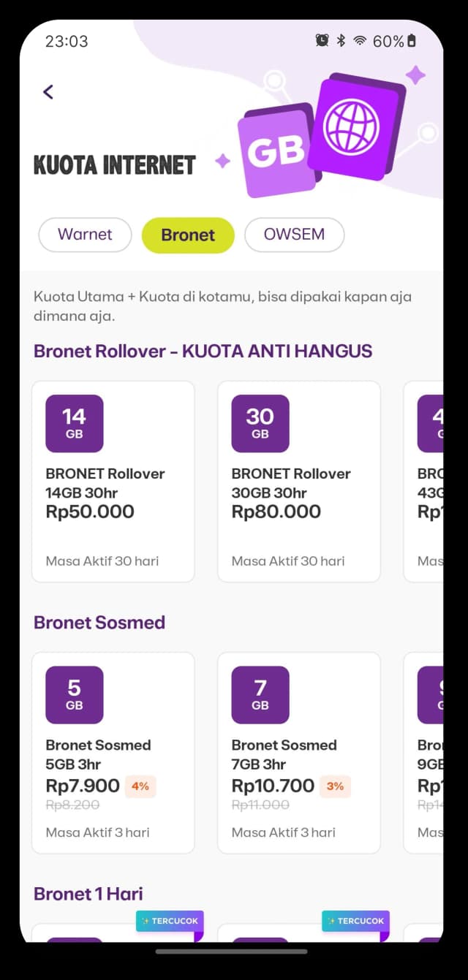
Task: Tap the alarm icon in status bar
Action: pyautogui.click(x=322, y=41)
